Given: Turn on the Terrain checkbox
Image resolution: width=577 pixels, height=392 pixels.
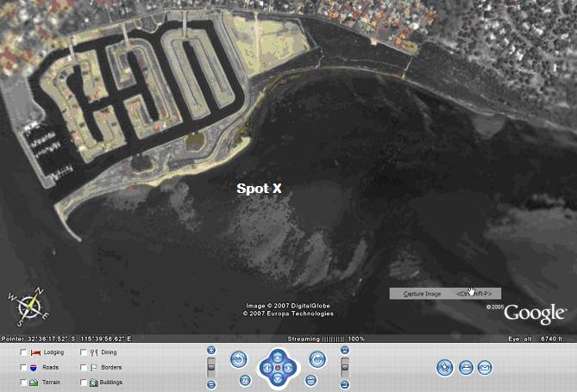Looking at the screenshot, I should 23,381.
